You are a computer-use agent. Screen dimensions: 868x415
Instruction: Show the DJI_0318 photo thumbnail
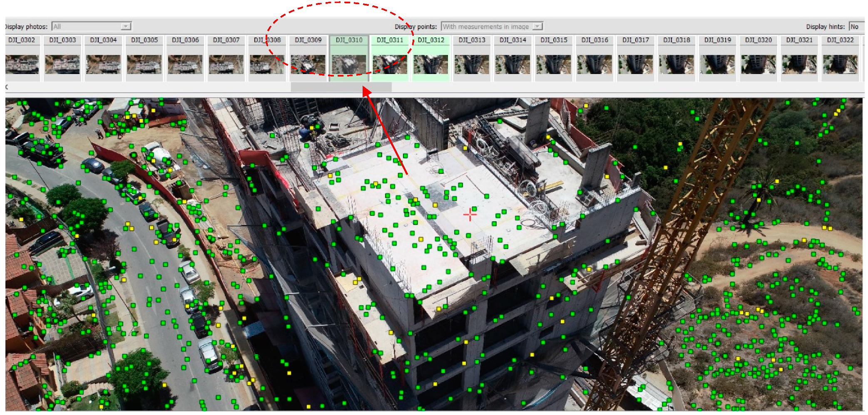coord(676,64)
